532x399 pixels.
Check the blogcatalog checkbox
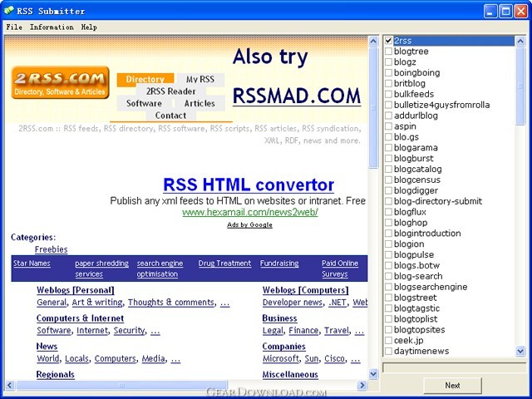(x=388, y=169)
